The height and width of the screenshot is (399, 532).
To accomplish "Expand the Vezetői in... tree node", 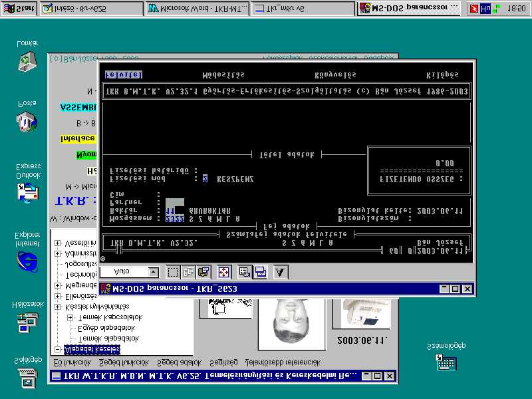I will [58, 243].
